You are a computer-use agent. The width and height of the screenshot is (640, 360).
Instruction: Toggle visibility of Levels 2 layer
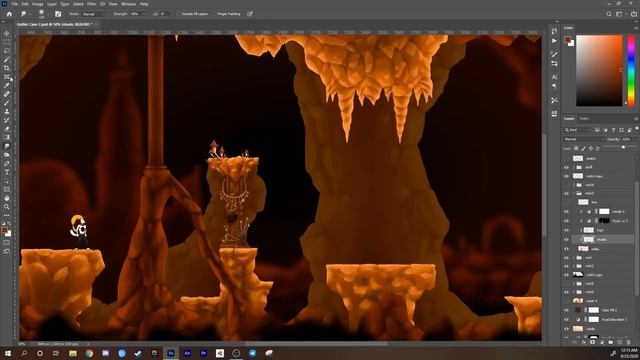pos(566,211)
